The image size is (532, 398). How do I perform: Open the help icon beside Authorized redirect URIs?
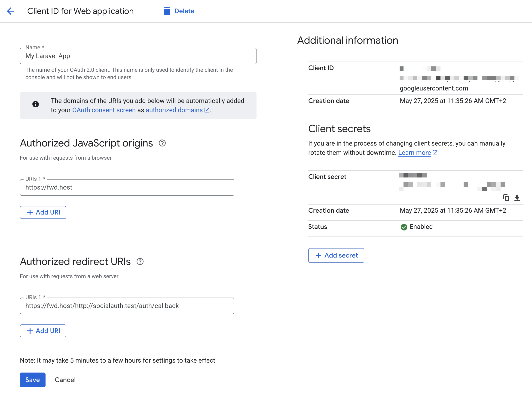(140, 261)
